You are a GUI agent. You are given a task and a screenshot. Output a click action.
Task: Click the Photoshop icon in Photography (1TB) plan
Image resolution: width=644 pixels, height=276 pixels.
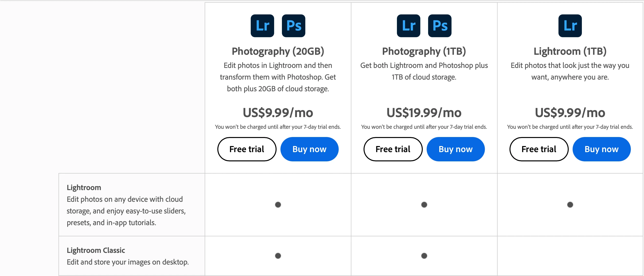tap(440, 26)
